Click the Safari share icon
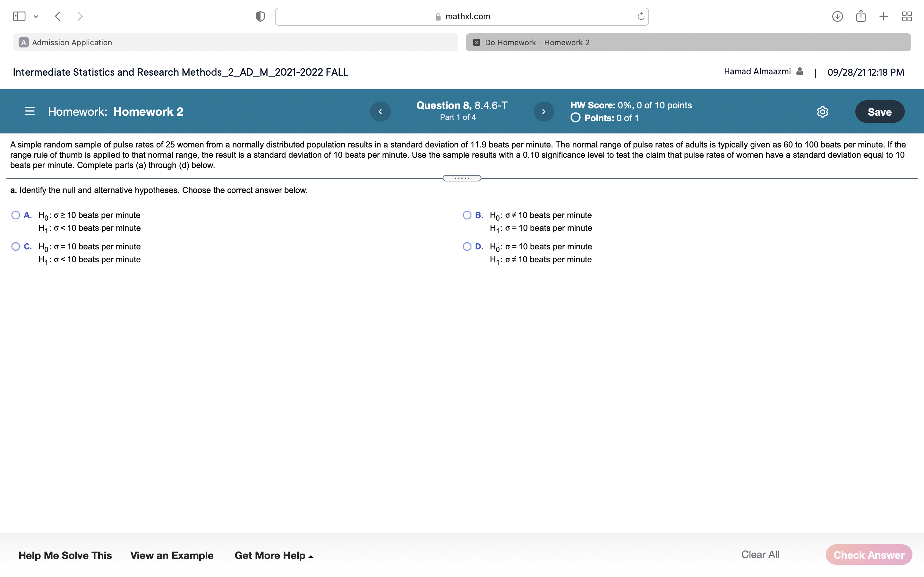 click(860, 16)
